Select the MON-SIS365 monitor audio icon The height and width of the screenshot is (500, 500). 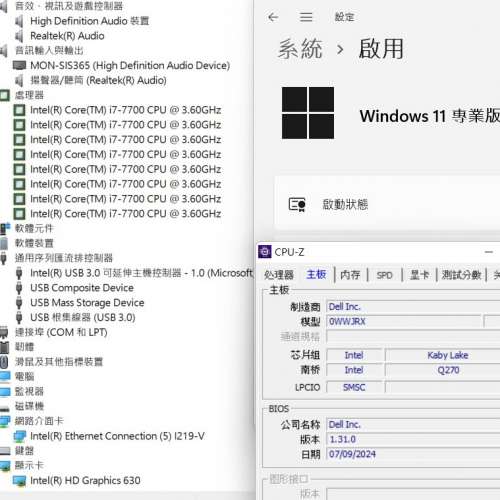[x=19, y=65]
